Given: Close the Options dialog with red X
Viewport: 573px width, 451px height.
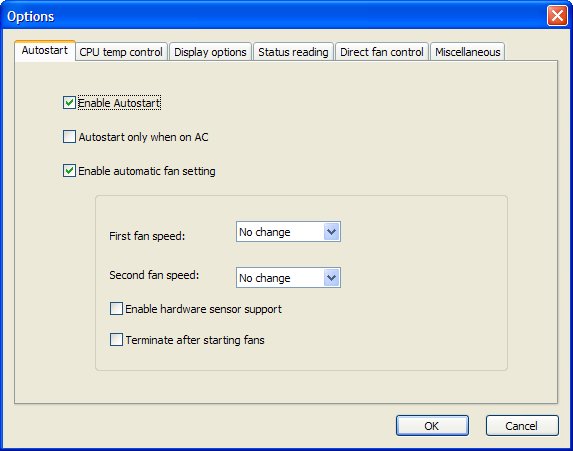Looking at the screenshot, I should (x=557, y=16).
